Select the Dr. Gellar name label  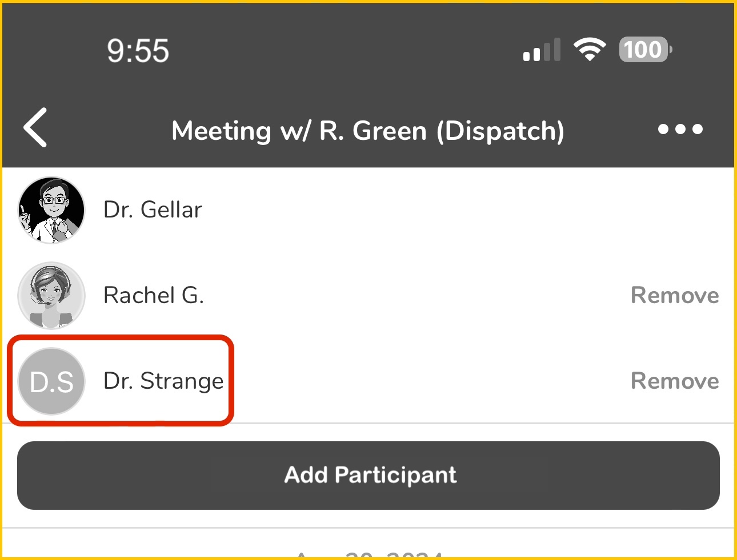pos(153,210)
